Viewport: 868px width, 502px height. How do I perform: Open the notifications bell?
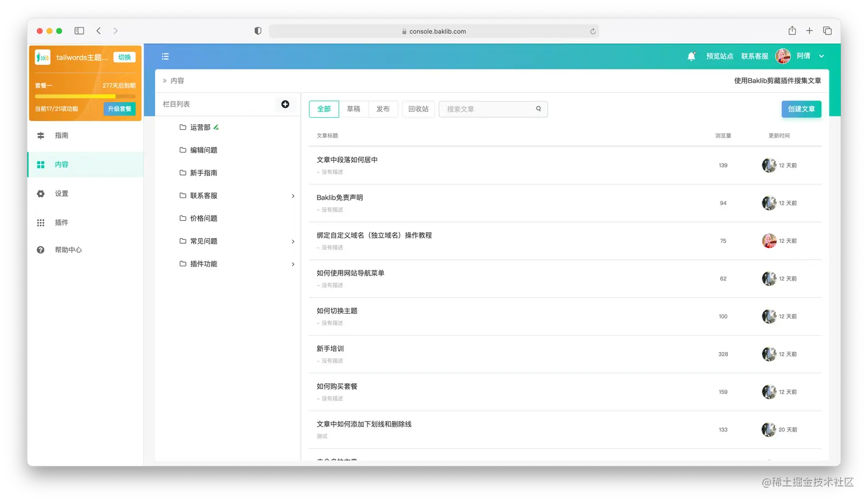[x=691, y=56]
